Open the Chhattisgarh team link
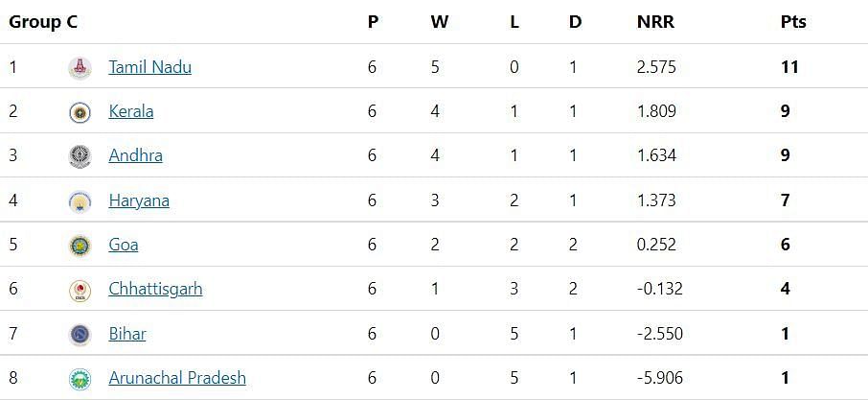868x400 pixels. point(155,289)
